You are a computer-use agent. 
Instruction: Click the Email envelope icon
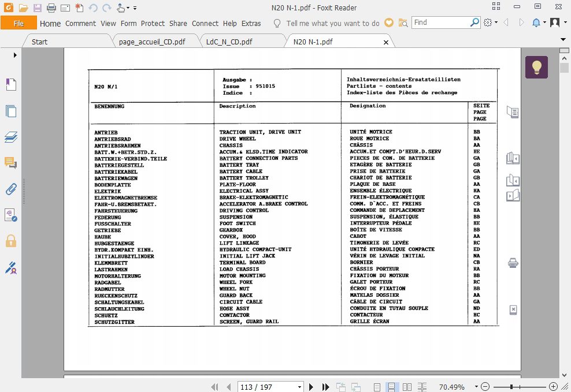65,8
